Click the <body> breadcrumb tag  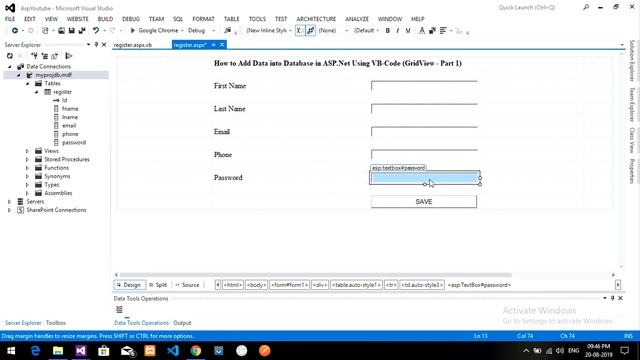coord(256,285)
